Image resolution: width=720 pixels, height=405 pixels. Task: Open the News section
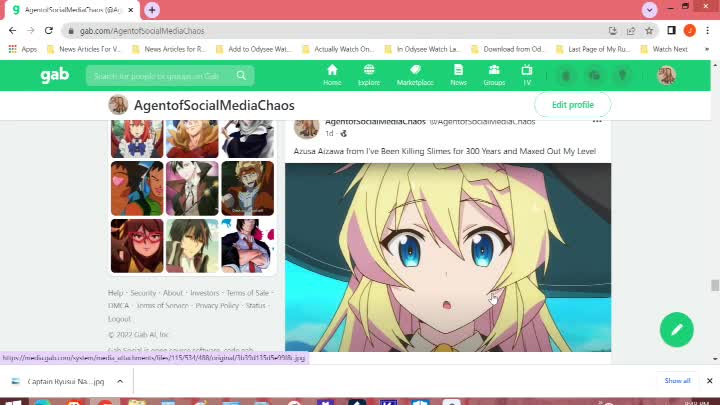pyautogui.click(x=458, y=75)
